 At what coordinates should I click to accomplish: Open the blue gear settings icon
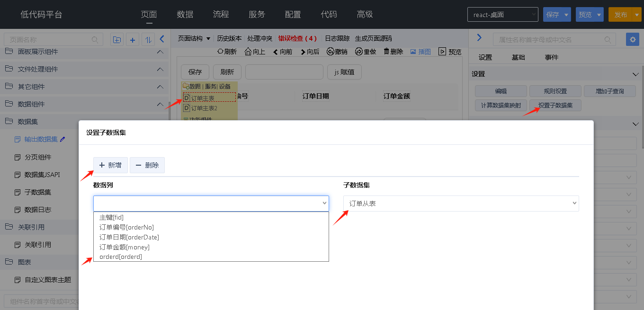[633, 39]
